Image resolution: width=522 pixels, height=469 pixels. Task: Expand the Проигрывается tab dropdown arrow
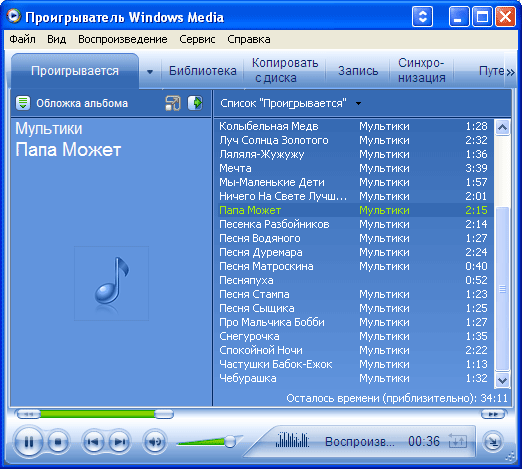[x=150, y=71]
